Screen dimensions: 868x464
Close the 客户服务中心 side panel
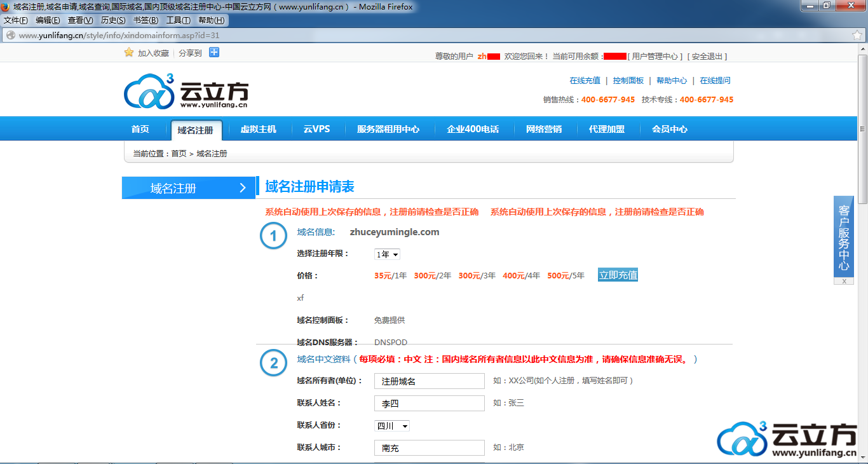pyautogui.click(x=844, y=281)
